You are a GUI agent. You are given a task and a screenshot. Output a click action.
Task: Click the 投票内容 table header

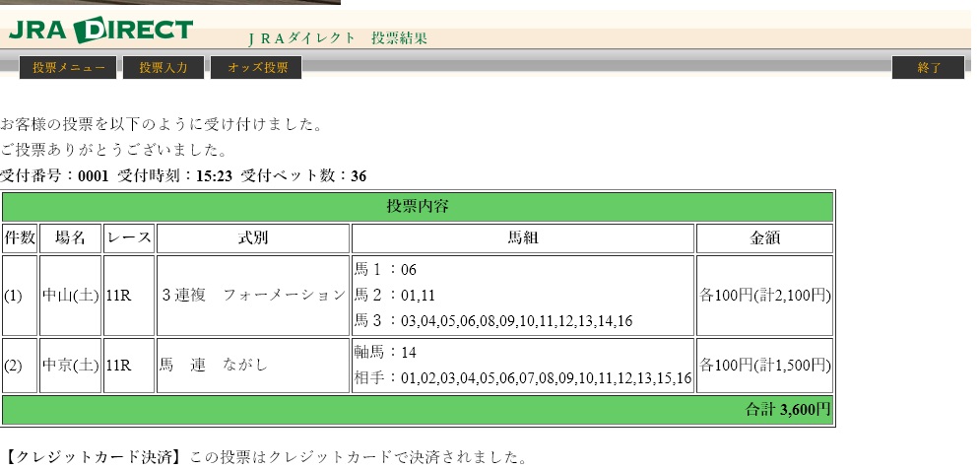tap(418, 207)
